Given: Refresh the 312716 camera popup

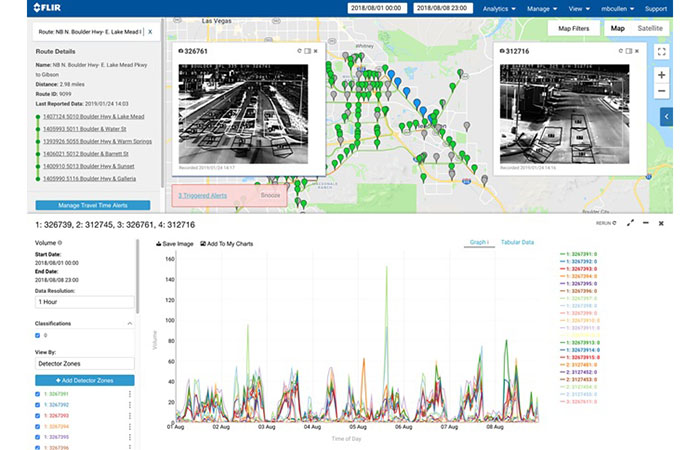Looking at the screenshot, I should (621, 51).
